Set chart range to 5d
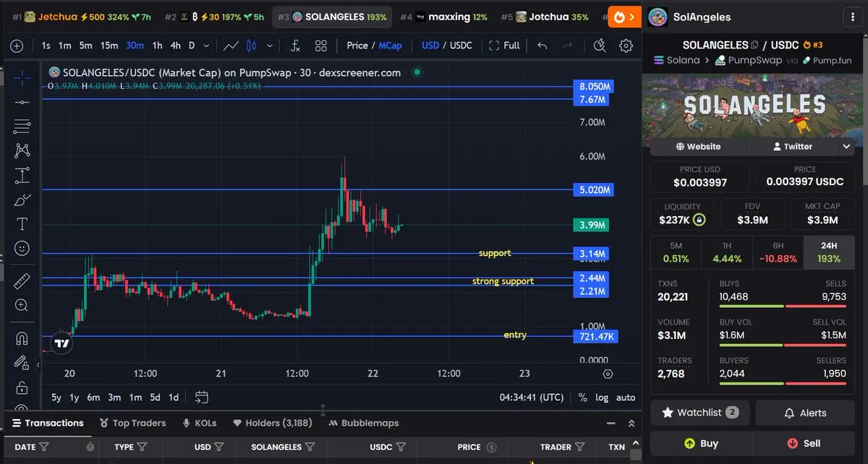The height and width of the screenshot is (464, 868). click(x=155, y=398)
